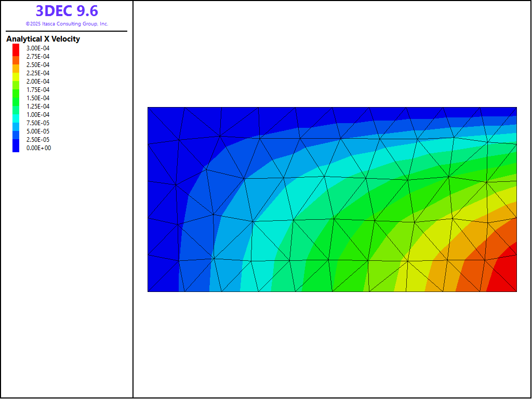The width and height of the screenshot is (532, 399).
Task: Pick the orange 2.50E-04 legend color
Action: point(16,65)
